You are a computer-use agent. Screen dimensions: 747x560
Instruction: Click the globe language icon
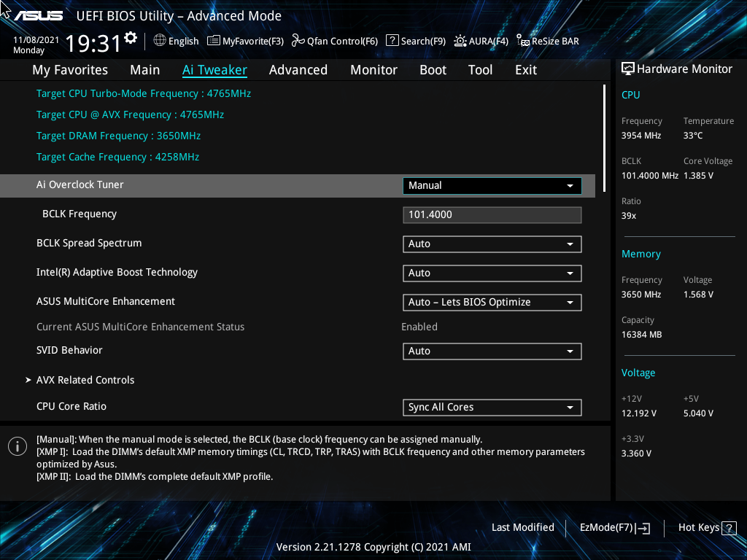point(160,41)
